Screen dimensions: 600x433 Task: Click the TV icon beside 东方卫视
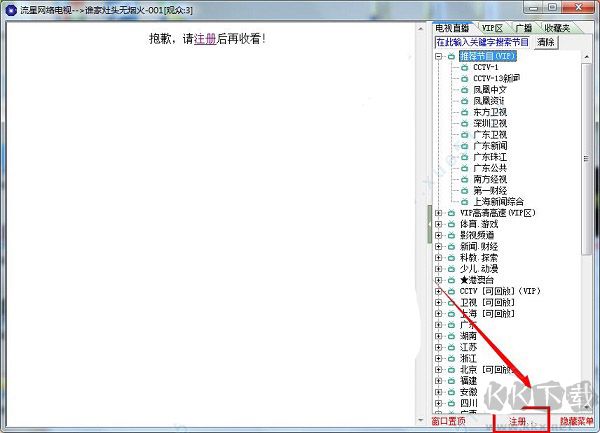pyautogui.click(x=465, y=112)
